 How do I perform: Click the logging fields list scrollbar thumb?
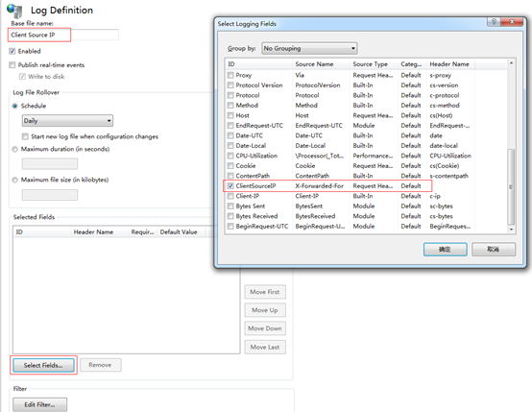511,186
